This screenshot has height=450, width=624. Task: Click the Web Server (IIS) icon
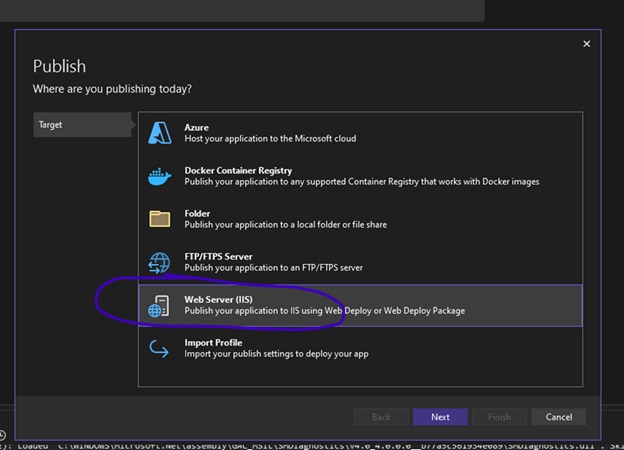159,306
